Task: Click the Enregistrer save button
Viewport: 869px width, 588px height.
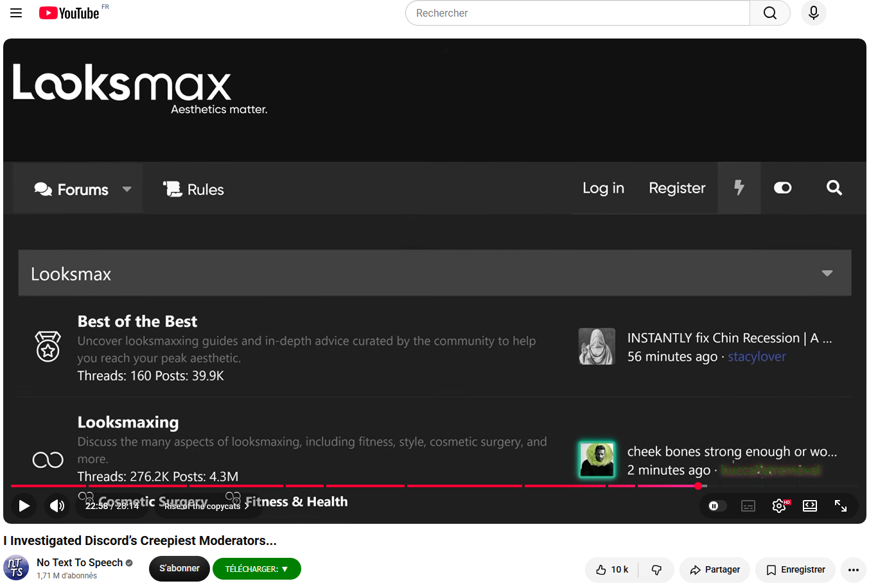Action: pos(795,569)
